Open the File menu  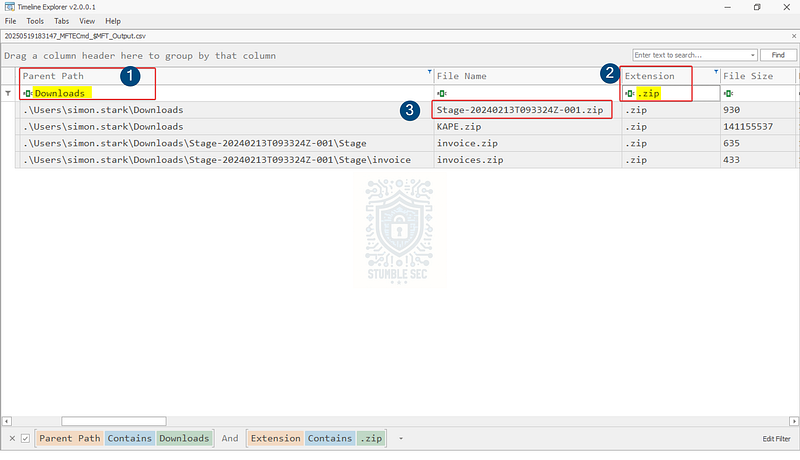click(10, 21)
